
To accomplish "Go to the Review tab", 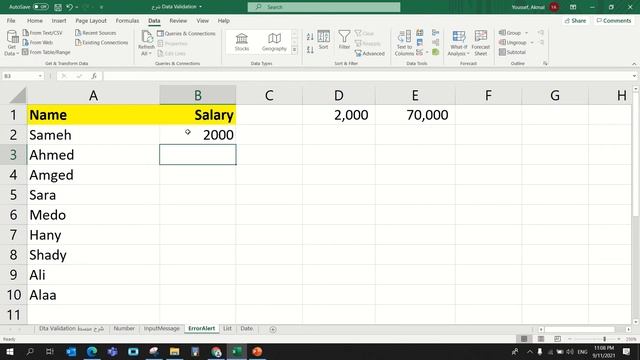I will tap(178, 20).
